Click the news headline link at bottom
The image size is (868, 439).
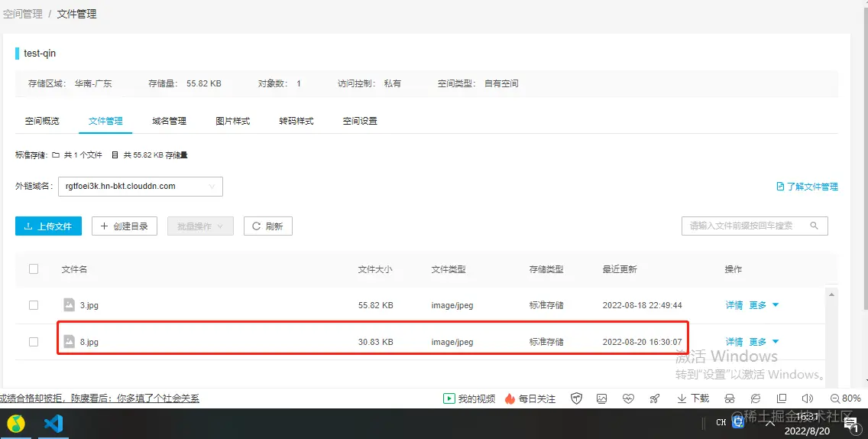pos(99,398)
